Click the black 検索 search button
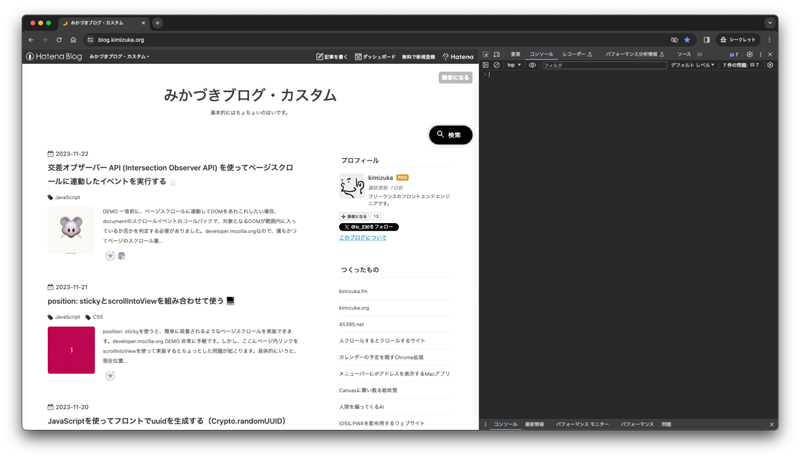This screenshot has width=800, height=459. (451, 135)
